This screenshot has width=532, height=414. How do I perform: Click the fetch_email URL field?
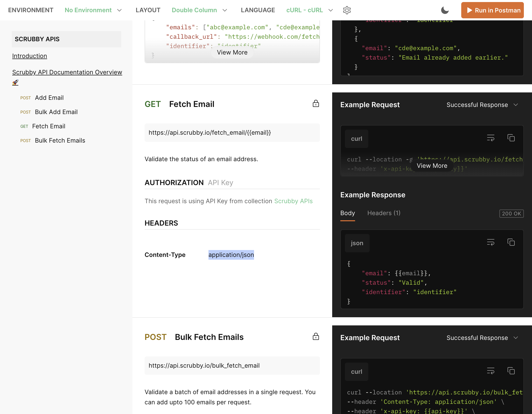click(232, 133)
